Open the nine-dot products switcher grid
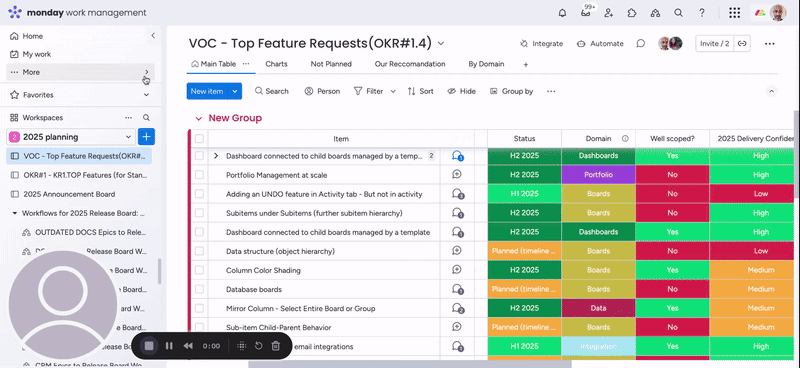Image resolution: width=800 pixels, height=368 pixels. click(x=734, y=13)
